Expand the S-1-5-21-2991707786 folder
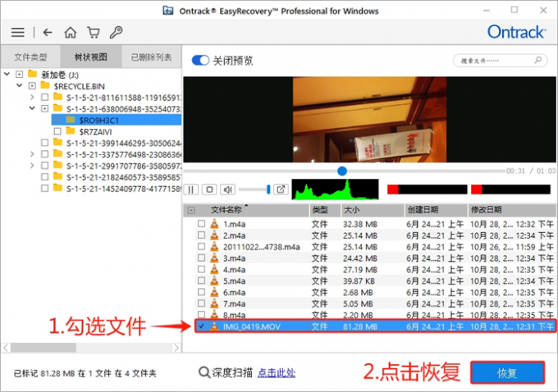 (x=32, y=166)
